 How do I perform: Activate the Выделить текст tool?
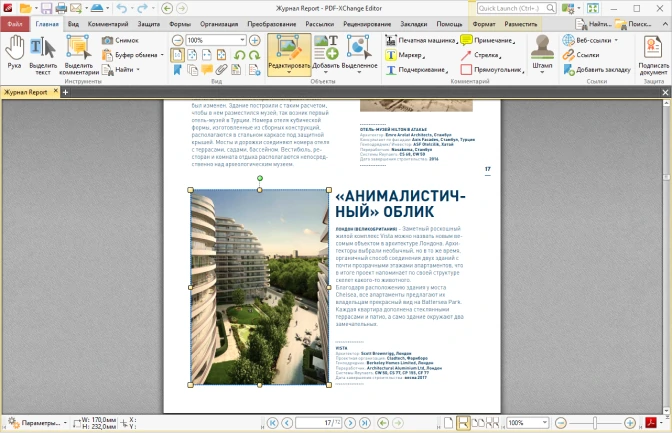43,56
